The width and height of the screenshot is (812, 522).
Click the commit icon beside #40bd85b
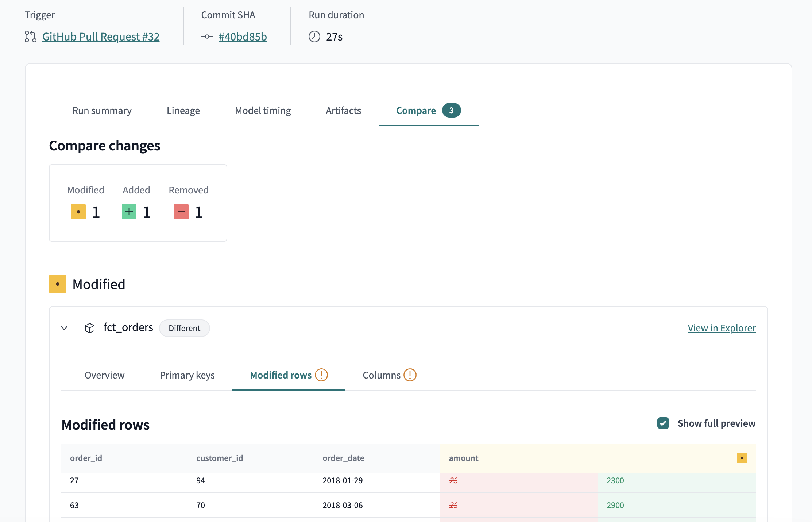click(x=207, y=37)
